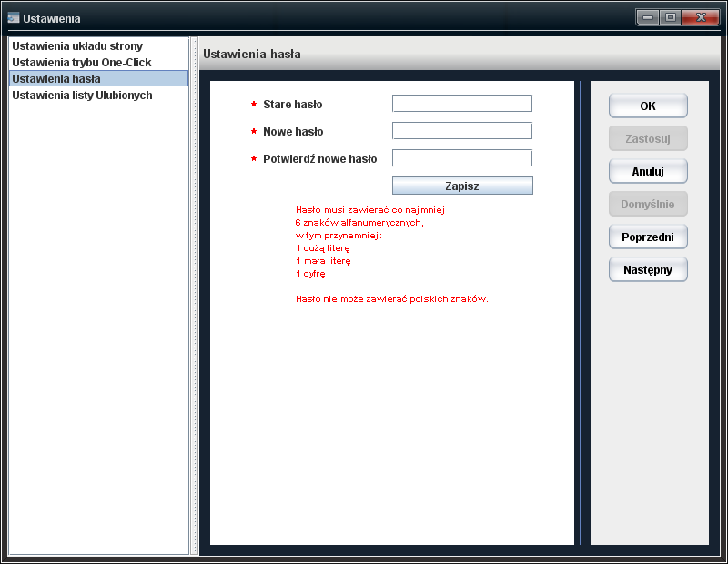Close the Ustawienia window

(x=701, y=17)
